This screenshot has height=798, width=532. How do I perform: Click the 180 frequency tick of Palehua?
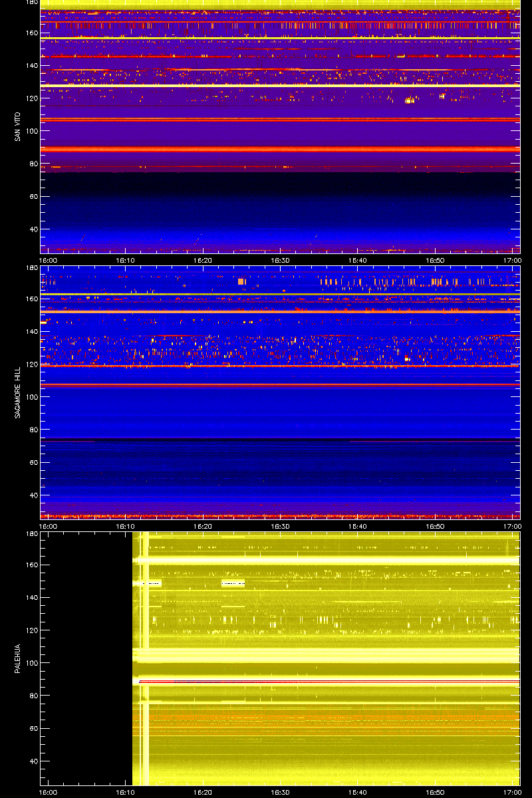[31, 533]
